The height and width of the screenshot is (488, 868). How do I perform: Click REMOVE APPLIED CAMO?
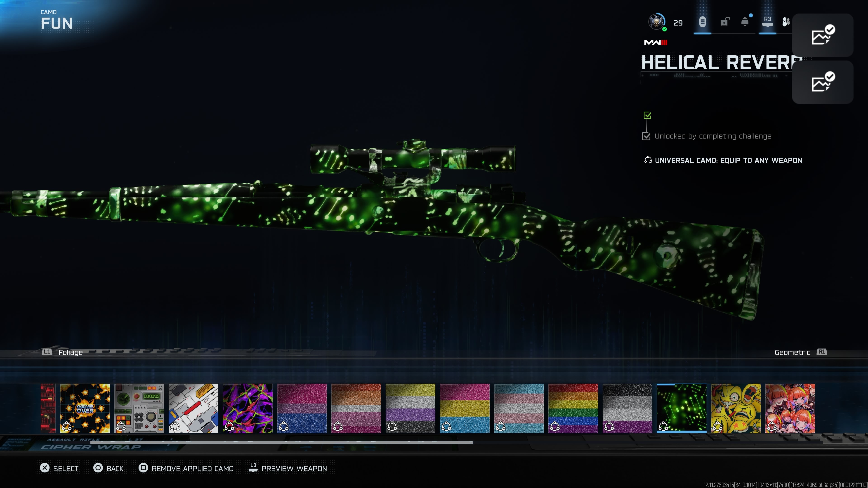186,468
